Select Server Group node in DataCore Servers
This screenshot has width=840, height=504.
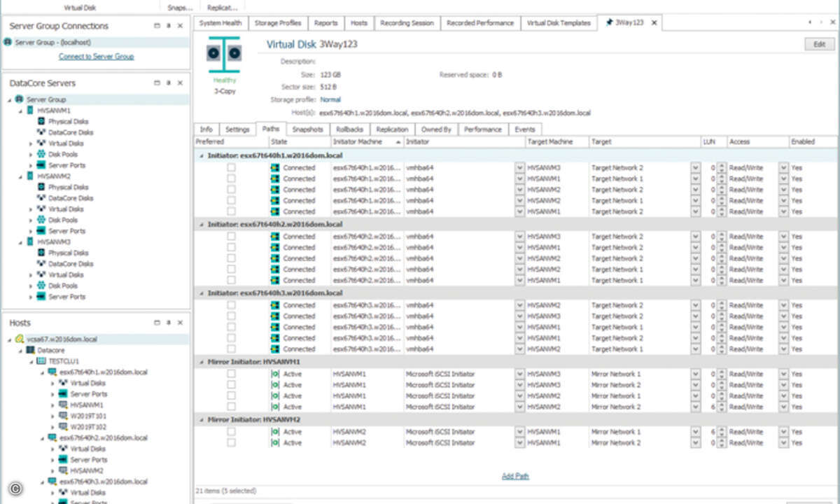[x=46, y=99]
